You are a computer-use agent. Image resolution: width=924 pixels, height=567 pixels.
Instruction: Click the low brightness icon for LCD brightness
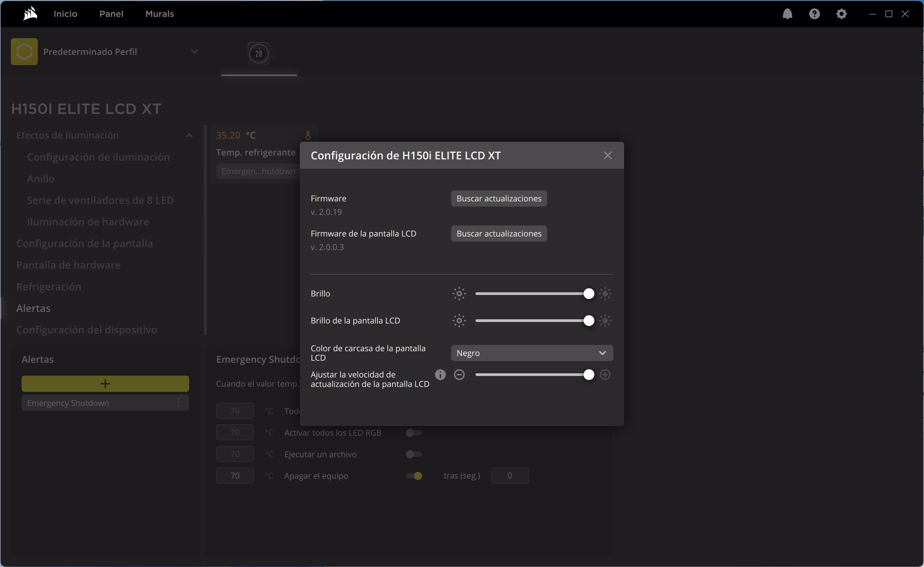tap(459, 320)
